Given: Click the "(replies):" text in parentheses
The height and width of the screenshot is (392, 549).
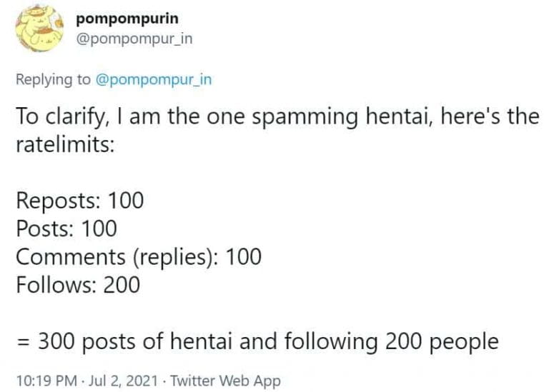Looking at the screenshot, I should point(177,256).
